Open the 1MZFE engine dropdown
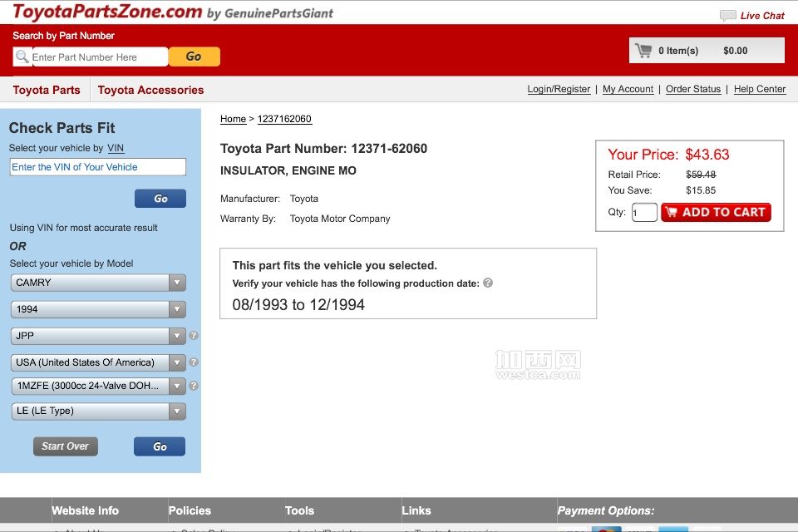Viewport: 798px width, 532px height. pos(98,386)
